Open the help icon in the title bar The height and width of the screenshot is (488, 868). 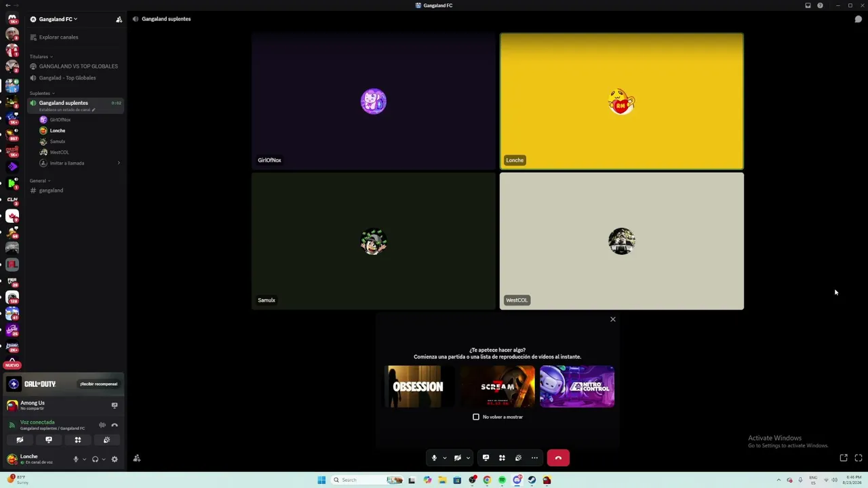coord(820,5)
